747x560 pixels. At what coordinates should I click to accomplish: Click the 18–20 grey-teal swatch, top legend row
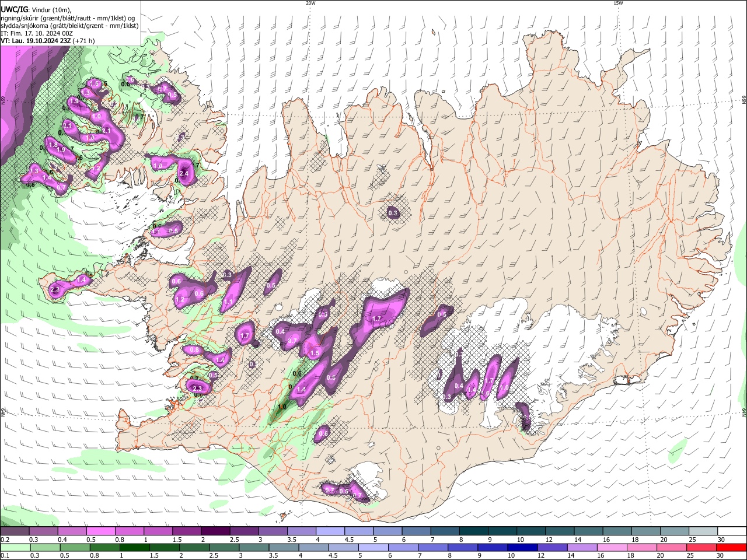coord(645,531)
